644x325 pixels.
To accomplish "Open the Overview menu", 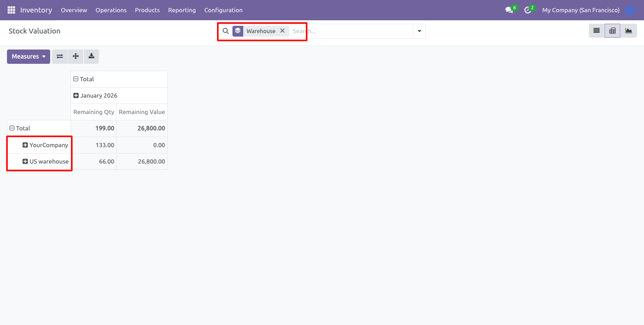I will point(74,10).
